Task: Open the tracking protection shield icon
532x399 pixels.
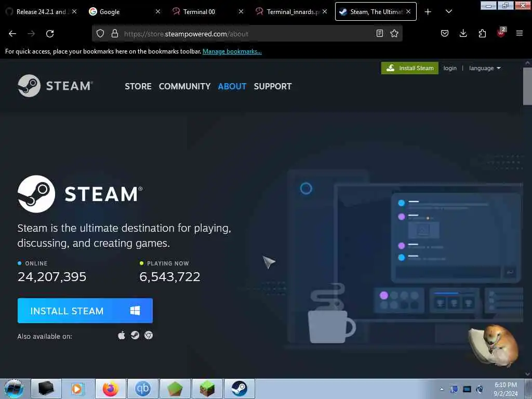Action: [100, 33]
